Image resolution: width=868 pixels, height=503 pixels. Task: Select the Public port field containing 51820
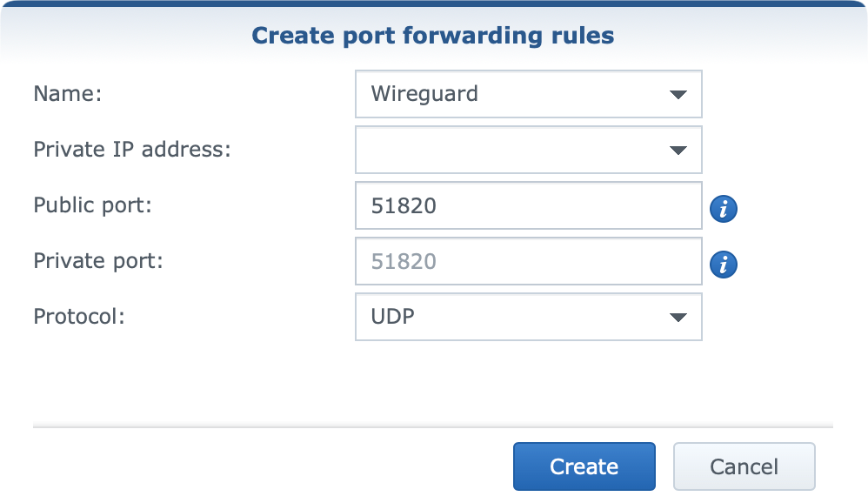pyautogui.click(x=522, y=205)
